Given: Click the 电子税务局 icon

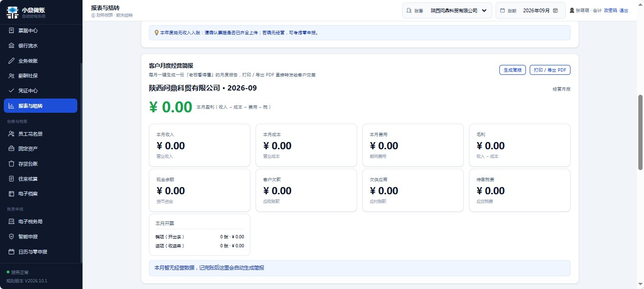Looking at the screenshot, I should [x=12, y=221].
